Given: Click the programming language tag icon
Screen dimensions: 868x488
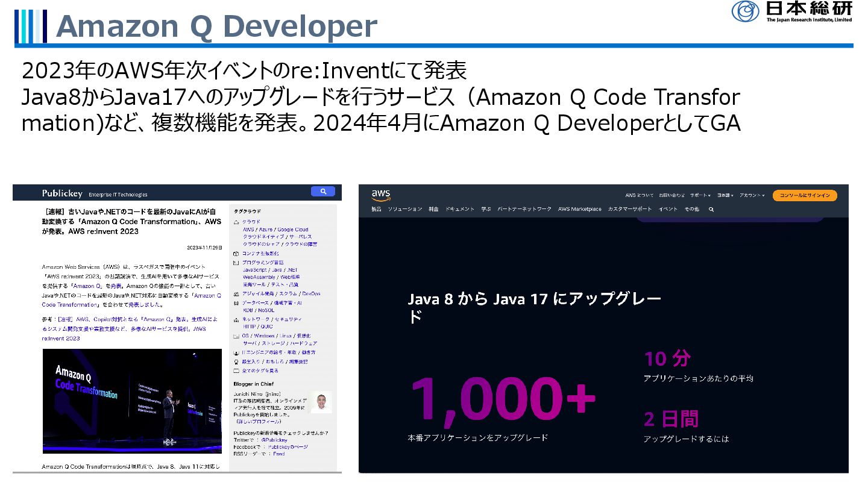Looking at the screenshot, I should coord(236,263).
